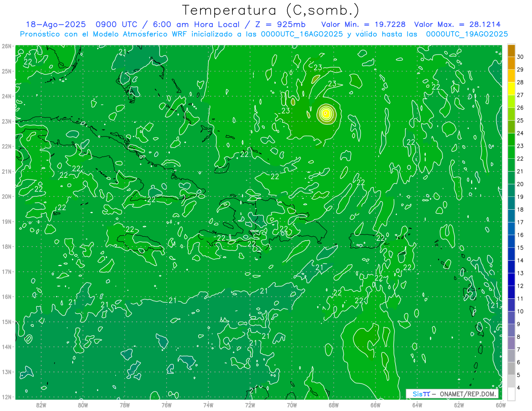Click the 66W longitude axis label

[x=375, y=405]
